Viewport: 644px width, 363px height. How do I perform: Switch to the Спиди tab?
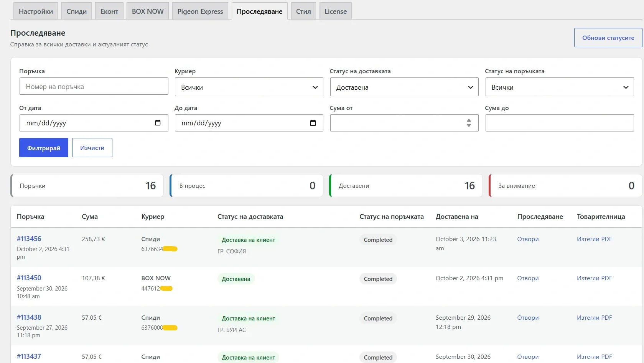coord(77,11)
